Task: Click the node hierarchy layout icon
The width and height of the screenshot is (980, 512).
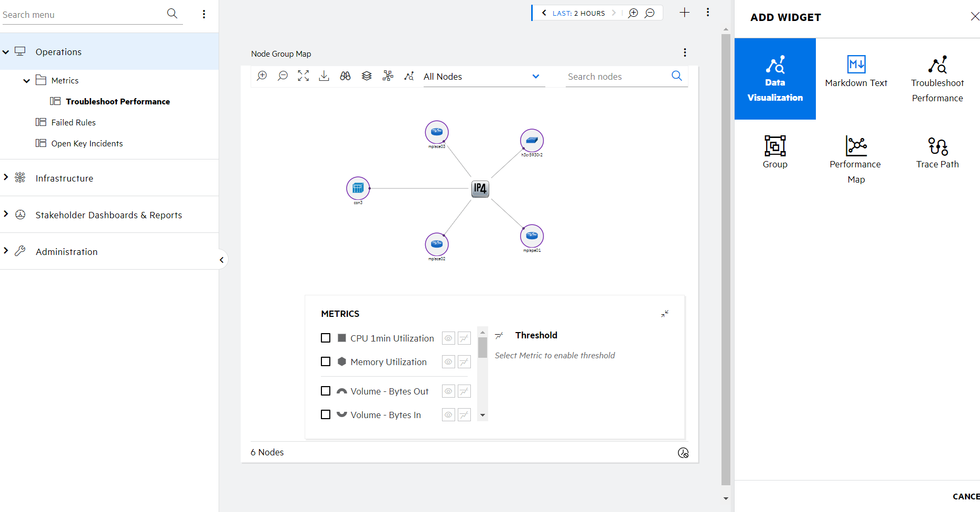Action: coord(387,76)
